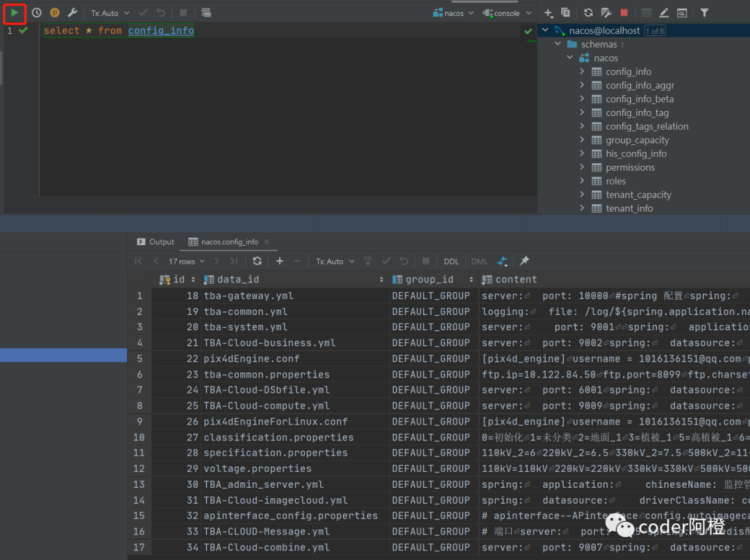Select row number 17 in the grid
750x560 pixels.
click(x=139, y=547)
